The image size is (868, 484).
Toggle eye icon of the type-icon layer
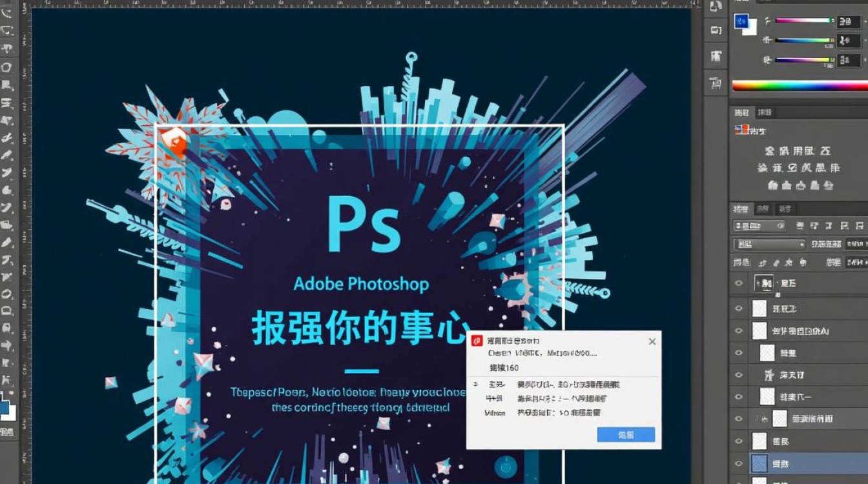click(x=739, y=374)
